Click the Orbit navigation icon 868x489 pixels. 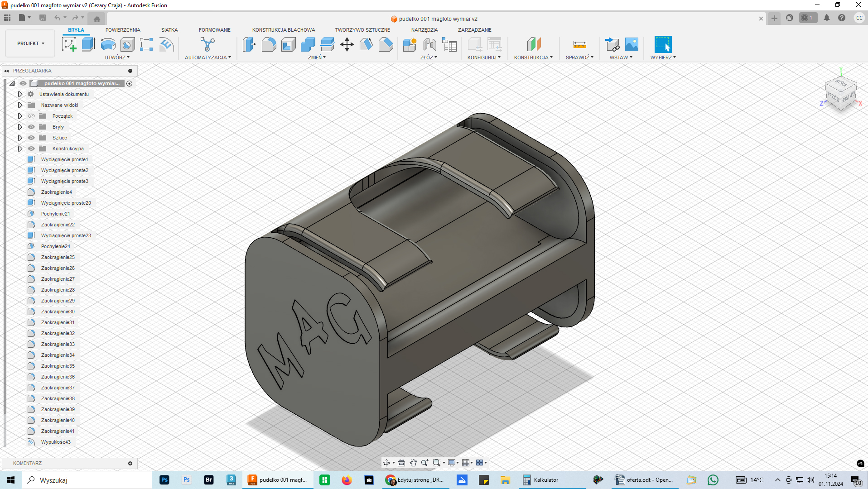386,463
